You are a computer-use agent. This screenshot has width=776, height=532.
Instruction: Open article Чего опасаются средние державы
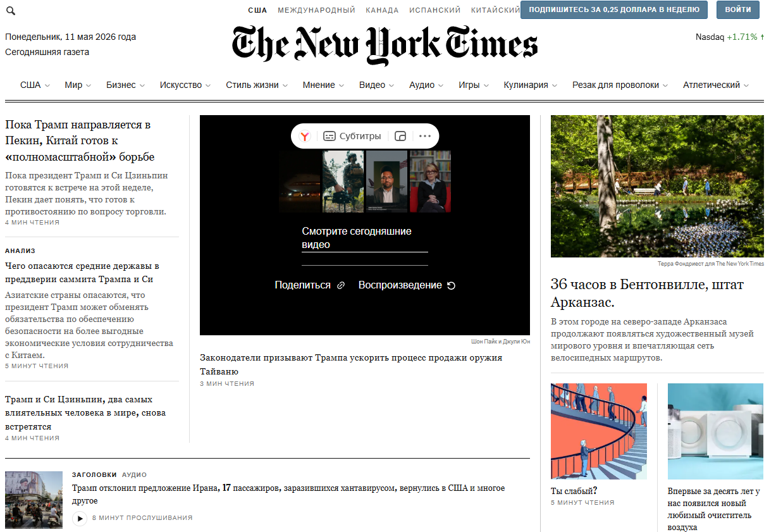point(82,273)
